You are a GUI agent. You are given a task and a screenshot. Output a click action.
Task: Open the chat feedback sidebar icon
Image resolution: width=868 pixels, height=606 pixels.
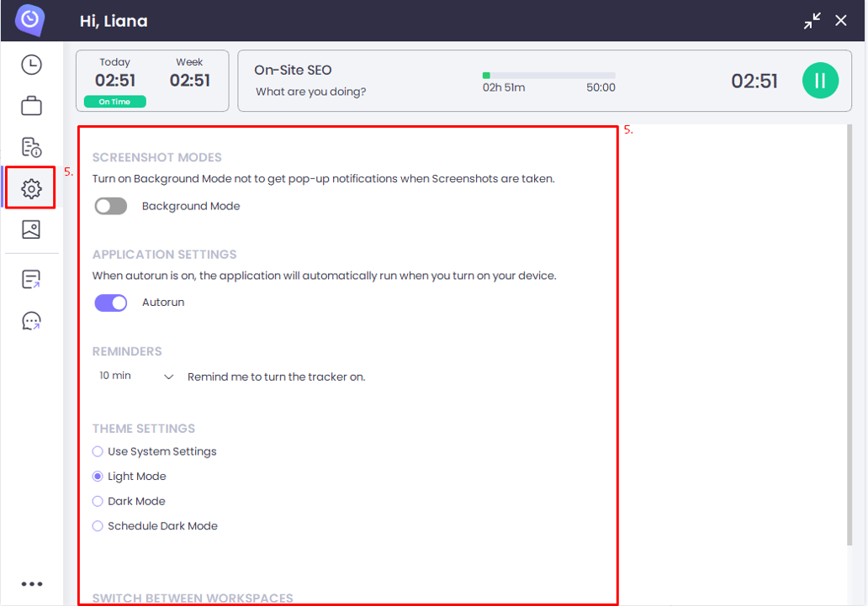pyautogui.click(x=31, y=320)
